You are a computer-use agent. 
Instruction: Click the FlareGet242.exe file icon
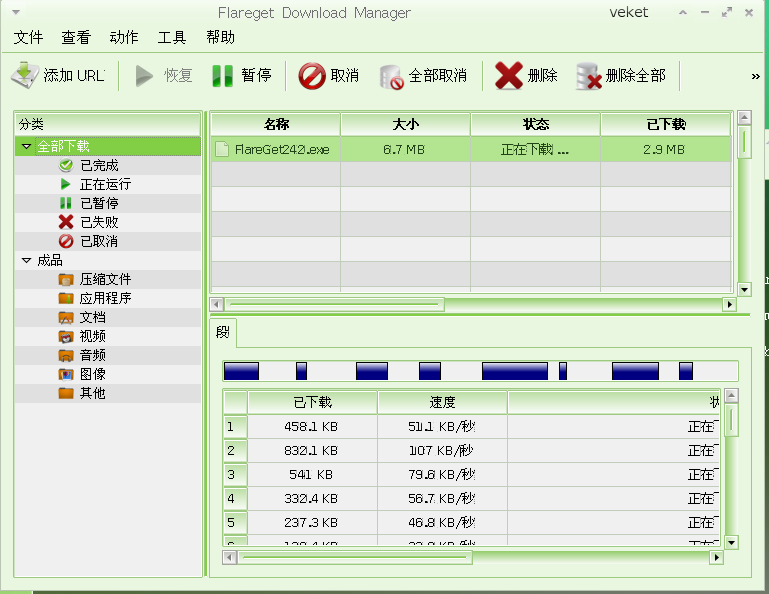pos(222,149)
